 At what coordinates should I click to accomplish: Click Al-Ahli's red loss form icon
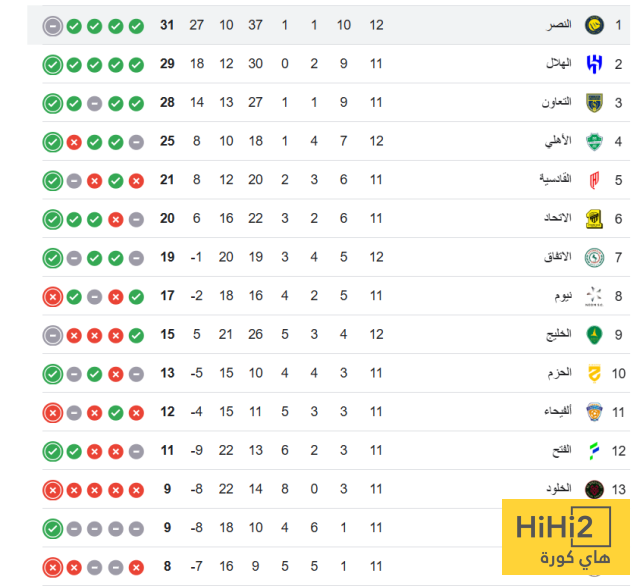pyautogui.click(x=73, y=142)
